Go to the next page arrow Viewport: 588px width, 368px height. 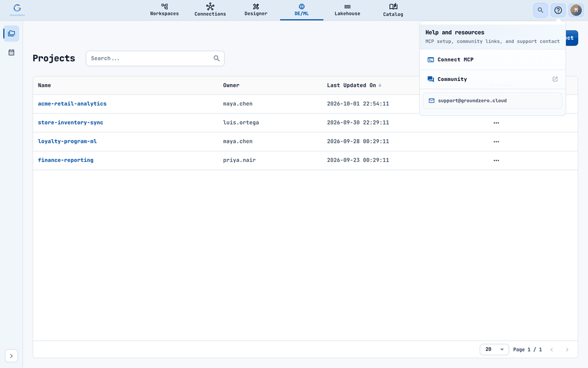click(567, 350)
